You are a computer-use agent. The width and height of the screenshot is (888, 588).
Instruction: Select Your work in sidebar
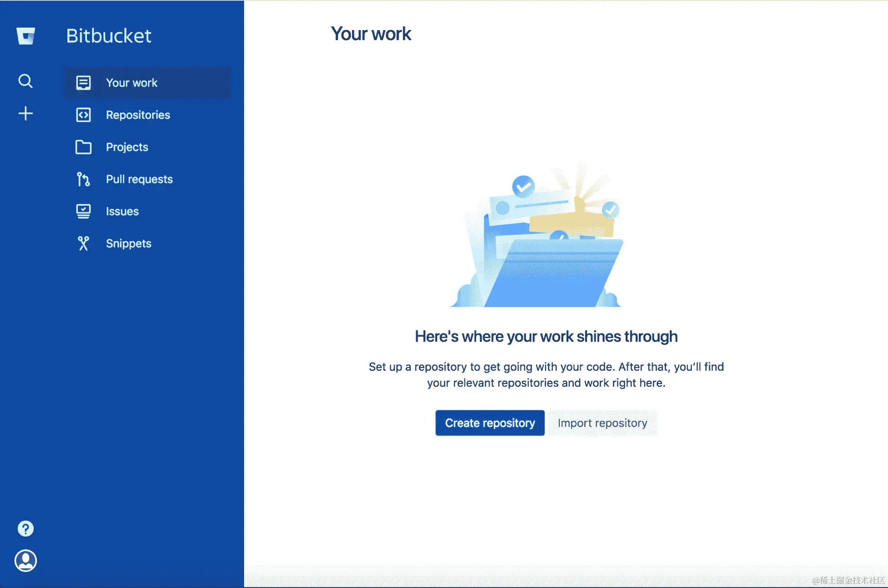point(132,83)
